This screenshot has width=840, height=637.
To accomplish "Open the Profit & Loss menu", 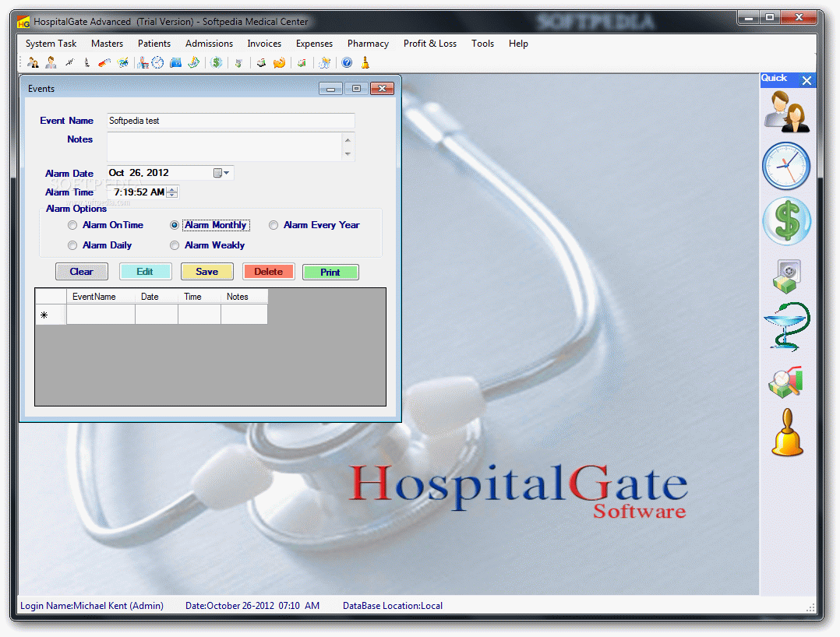I will pyautogui.click(x=430, y=44).
